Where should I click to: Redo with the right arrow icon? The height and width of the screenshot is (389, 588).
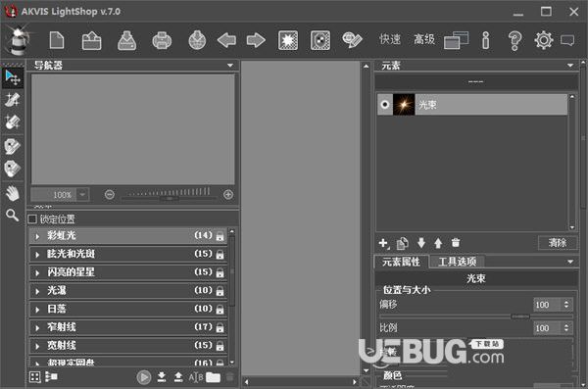click(x=256, y=40)
